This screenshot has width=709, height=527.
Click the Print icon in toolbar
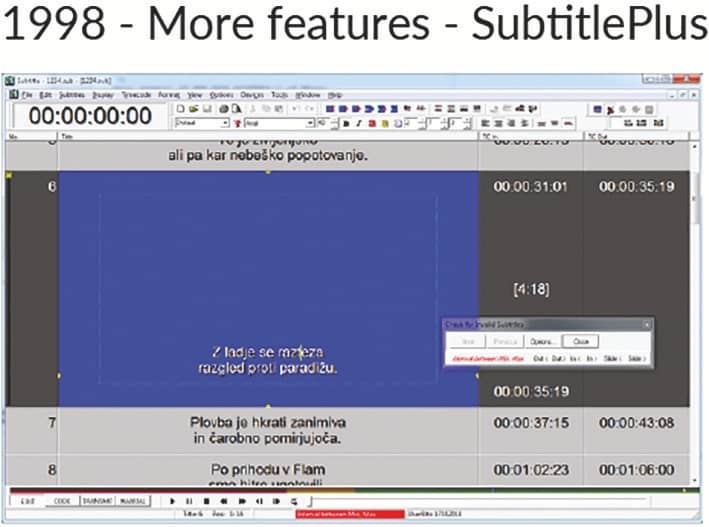point(223,109)
